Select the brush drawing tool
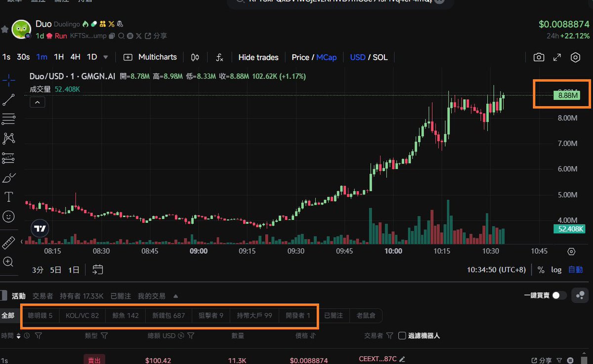Image resolution: width=593 pixels, height=364 pixels. [x=9, y=177]
